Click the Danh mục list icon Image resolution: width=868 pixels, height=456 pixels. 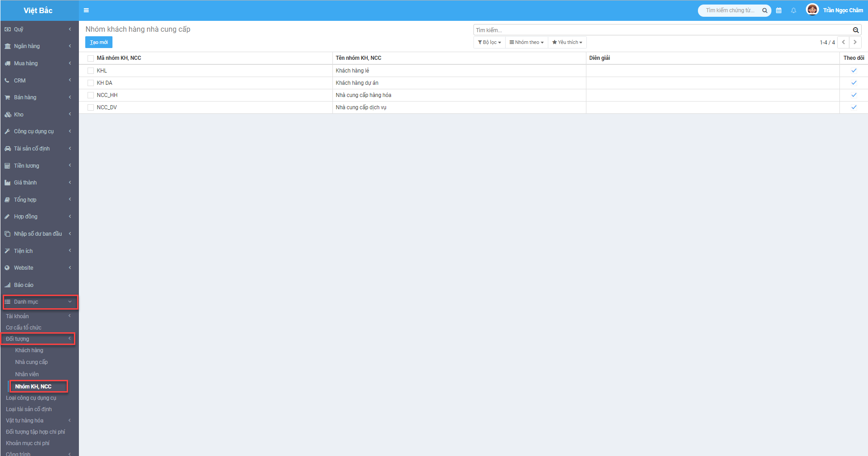click(x=7, y=302)
